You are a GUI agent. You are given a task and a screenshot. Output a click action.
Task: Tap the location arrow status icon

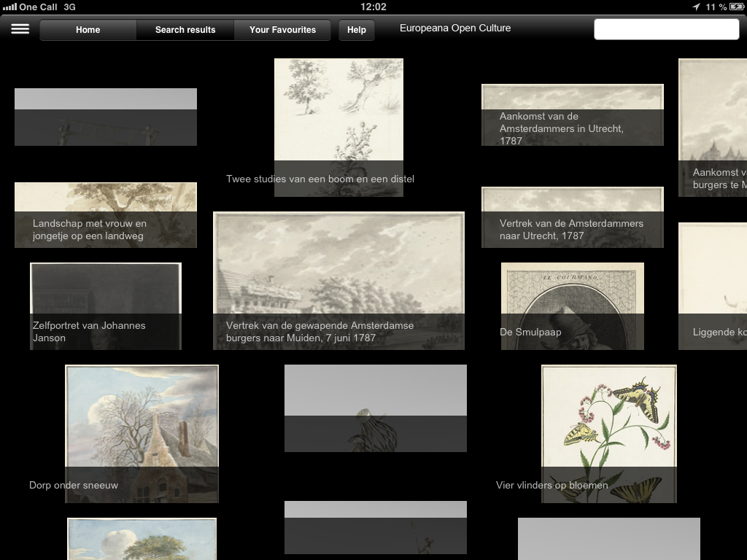click(696, 7)
